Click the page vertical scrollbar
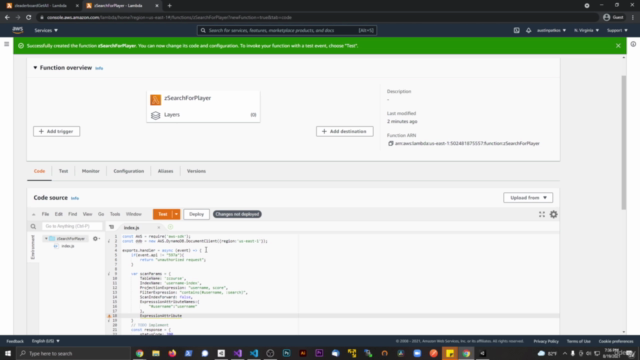 (623, 143)
